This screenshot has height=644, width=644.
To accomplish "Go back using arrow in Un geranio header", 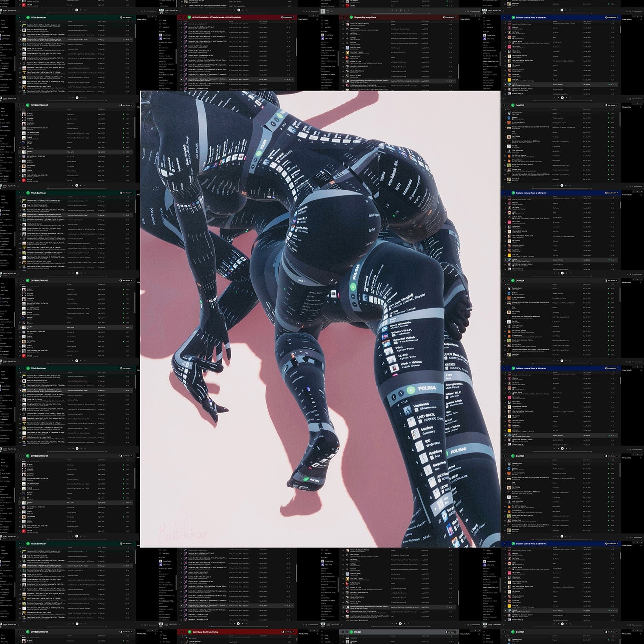I will (x=343, y=18).
